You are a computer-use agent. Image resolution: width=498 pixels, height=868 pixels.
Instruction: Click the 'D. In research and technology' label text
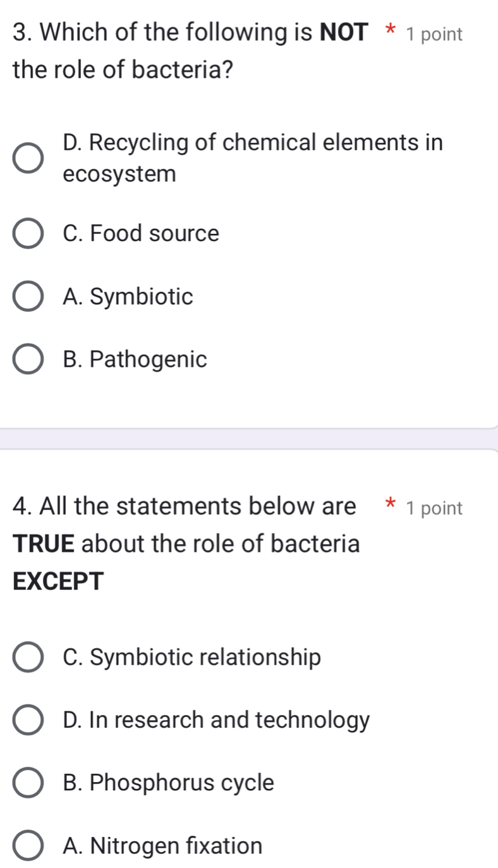[217, 720]
